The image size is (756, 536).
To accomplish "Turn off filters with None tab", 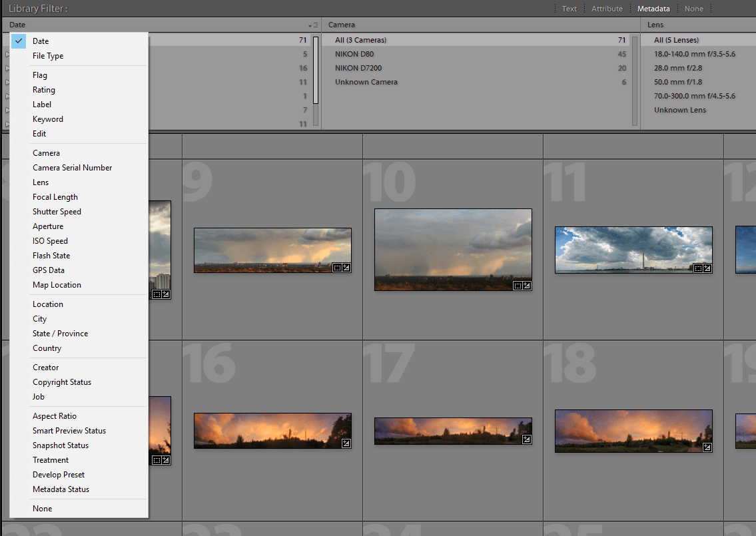I will (x=694, y=9).
